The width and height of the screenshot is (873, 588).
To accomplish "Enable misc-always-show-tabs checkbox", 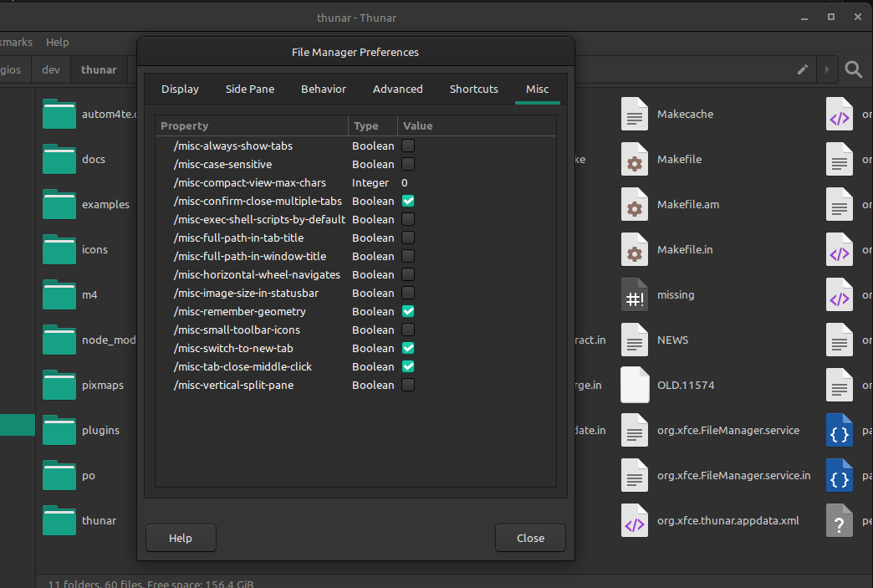I will click(x=408, y=146).
